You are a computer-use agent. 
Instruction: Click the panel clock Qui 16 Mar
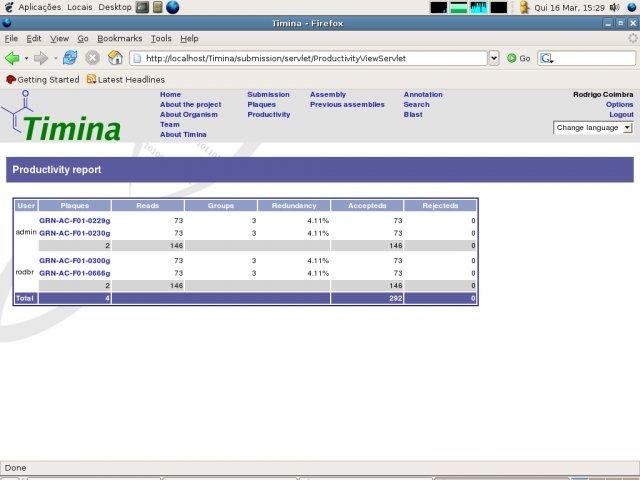coord(569,7)
